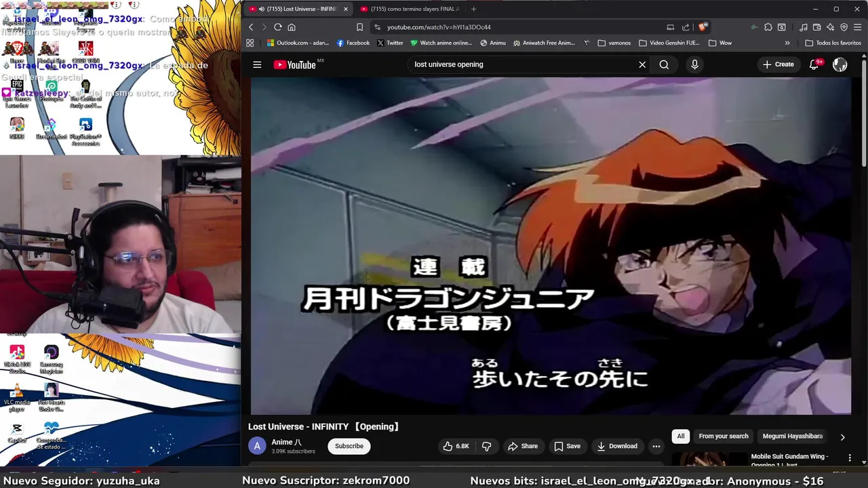The width and height of the screenshot is (868, 488).
Task: Open the Facebook bookmark
Action: pos(353,43)
